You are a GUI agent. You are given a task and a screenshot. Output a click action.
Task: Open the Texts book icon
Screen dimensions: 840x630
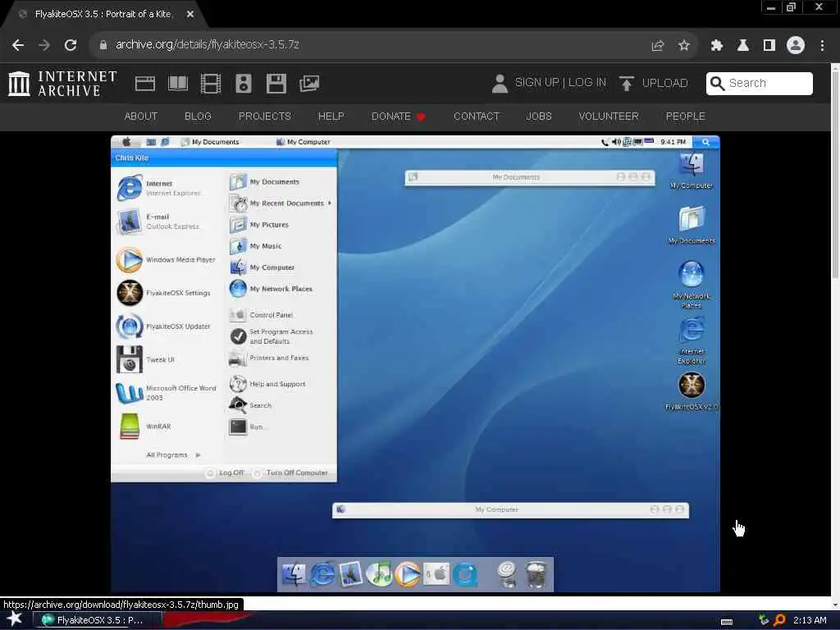tap(178, 84)
